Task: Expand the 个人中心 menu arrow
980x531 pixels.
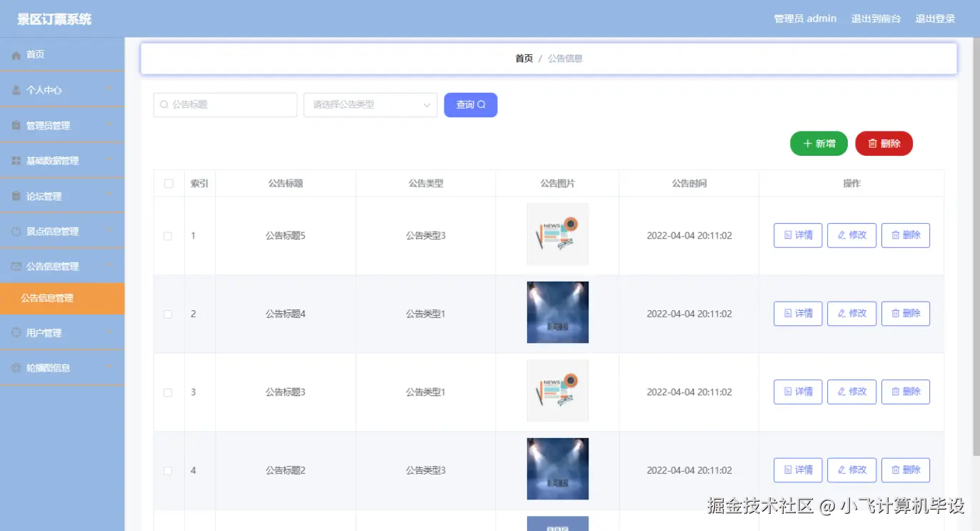Action: click(109, 89)
